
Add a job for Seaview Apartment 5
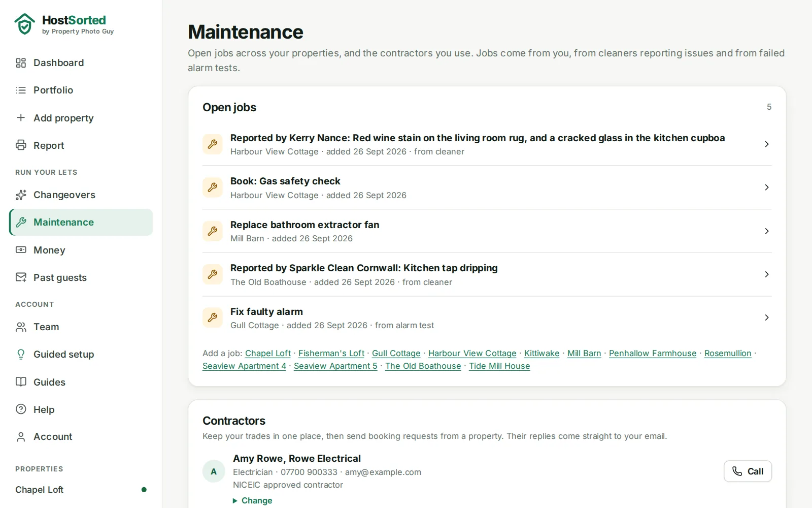[x=335, y=366]
